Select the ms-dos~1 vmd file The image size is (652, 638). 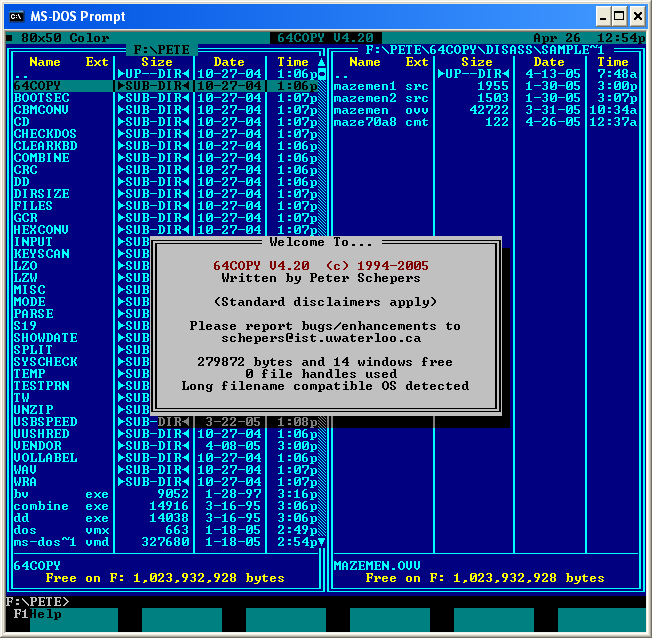pos(165,542)
